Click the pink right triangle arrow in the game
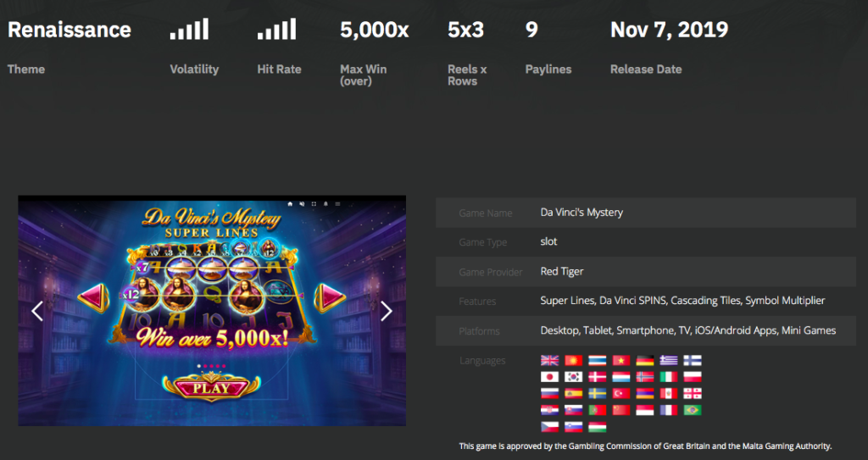Screen dimensions: 868x460 [330, 298]
